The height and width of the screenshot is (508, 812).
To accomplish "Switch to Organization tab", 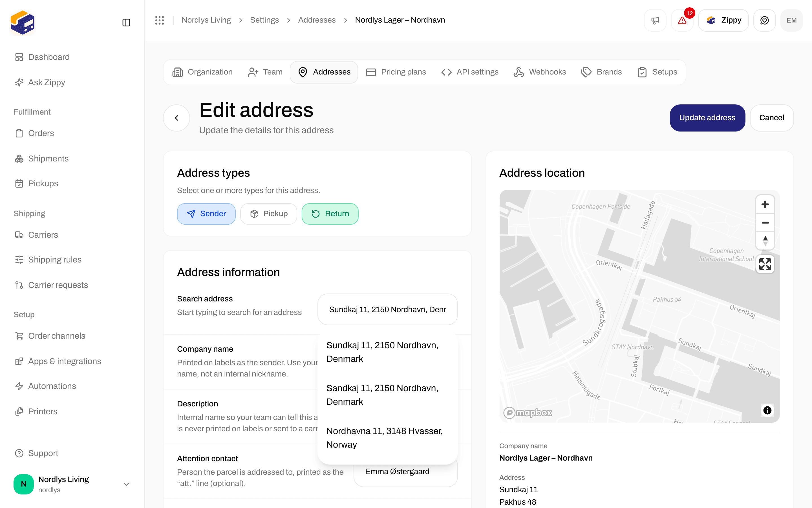I will point(203,72).
